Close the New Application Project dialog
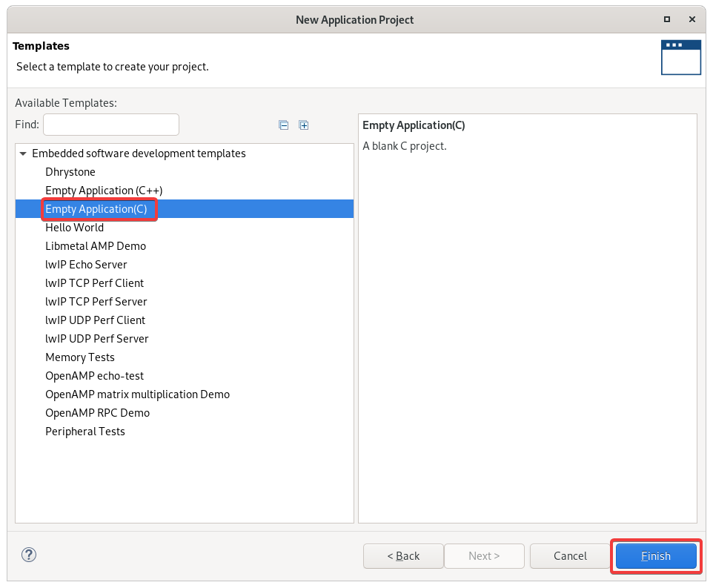This screenshot has width=713, height=588. tap(692, 19)
